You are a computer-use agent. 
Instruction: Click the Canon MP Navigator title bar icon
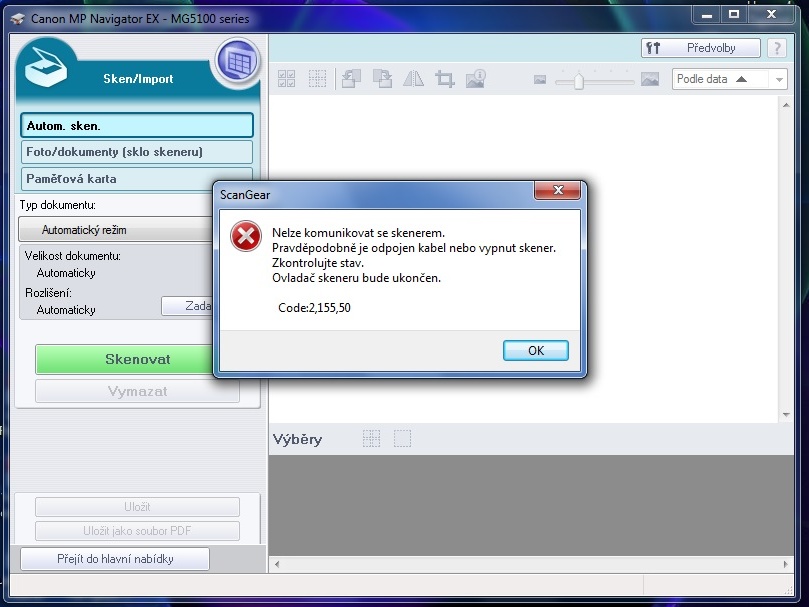(x=18, y=19)
